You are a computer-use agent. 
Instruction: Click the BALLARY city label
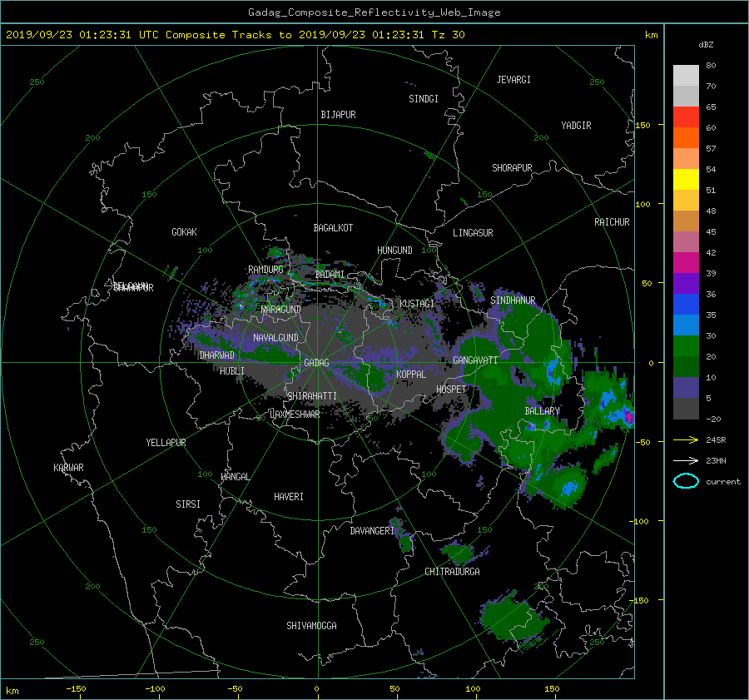click(542, 411)
